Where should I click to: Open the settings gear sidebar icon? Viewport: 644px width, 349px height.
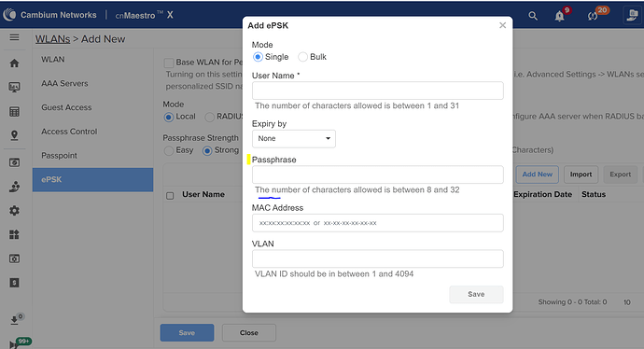(14, 211)
